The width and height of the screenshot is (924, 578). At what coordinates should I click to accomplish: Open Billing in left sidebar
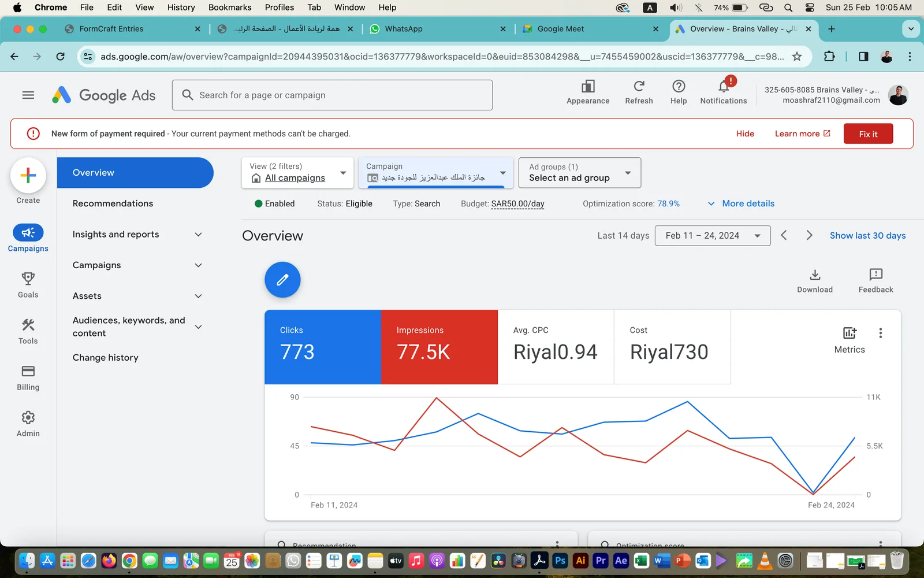click(x=28, y=372)
